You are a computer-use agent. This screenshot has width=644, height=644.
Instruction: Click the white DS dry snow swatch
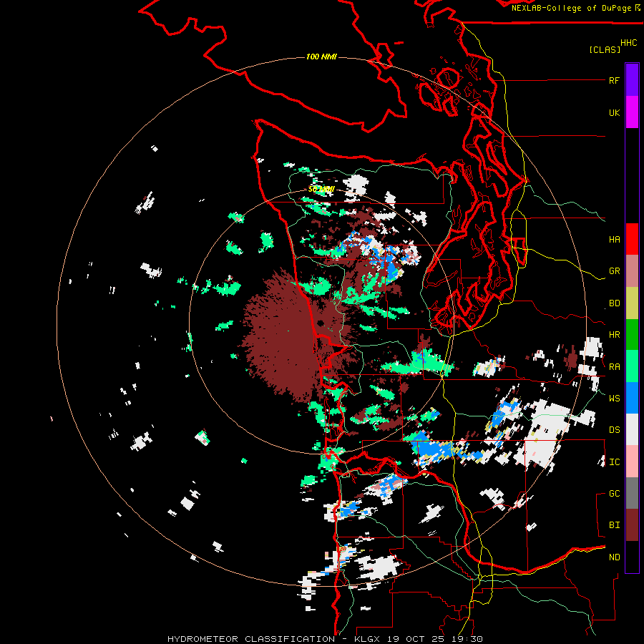(x=632, y=429)
